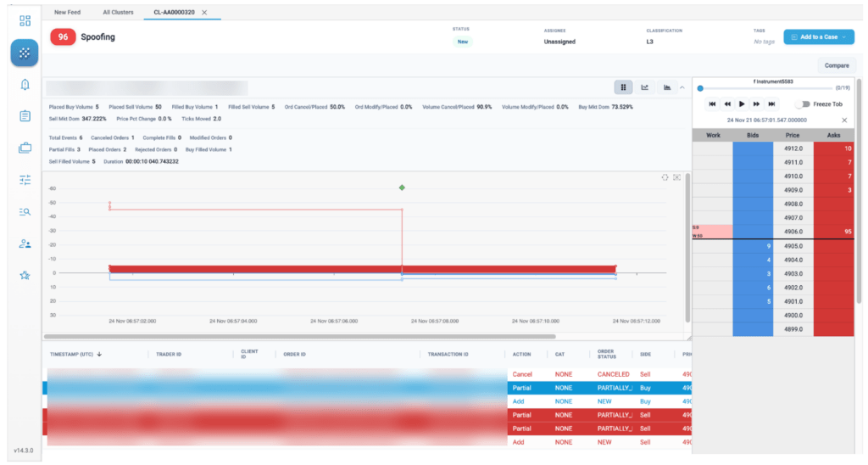868x465 pixels.
Task: Switch to line chart view icon
Action: pyautogui.click(x=645, y=87)
